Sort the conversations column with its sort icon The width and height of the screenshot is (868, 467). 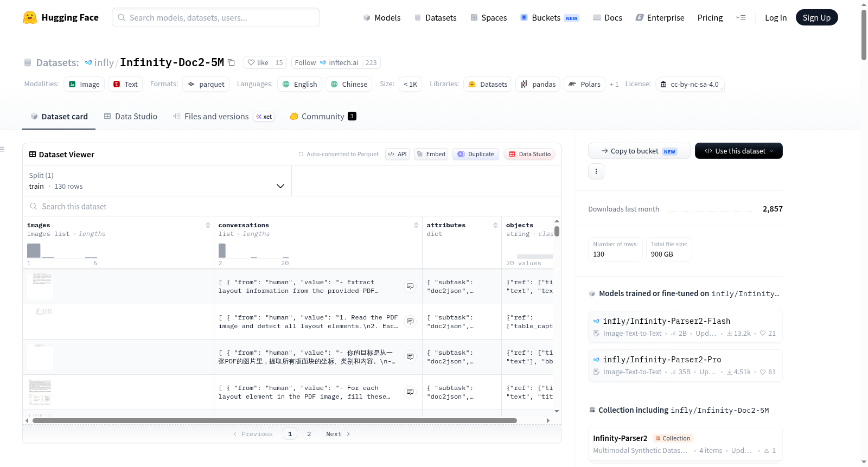tap(416, 225)
